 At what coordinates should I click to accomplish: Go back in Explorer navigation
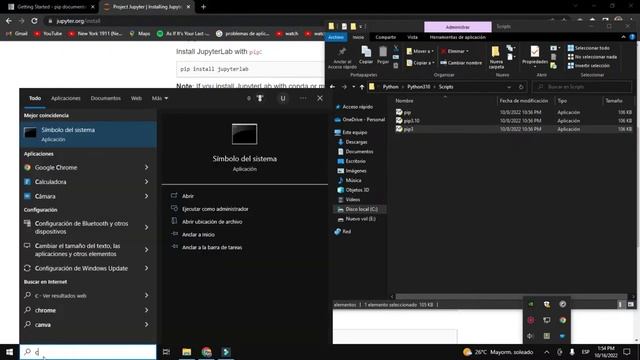click(332, 87)
